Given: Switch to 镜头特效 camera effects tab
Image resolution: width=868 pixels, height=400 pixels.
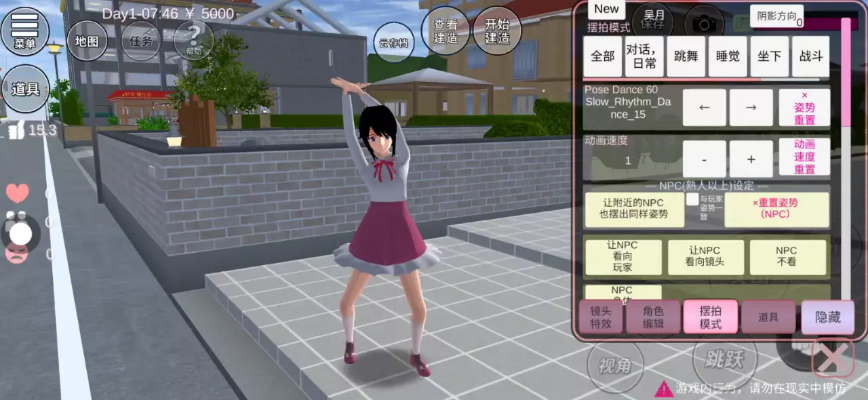Looking at the screenshot, I should coord(601,317).
